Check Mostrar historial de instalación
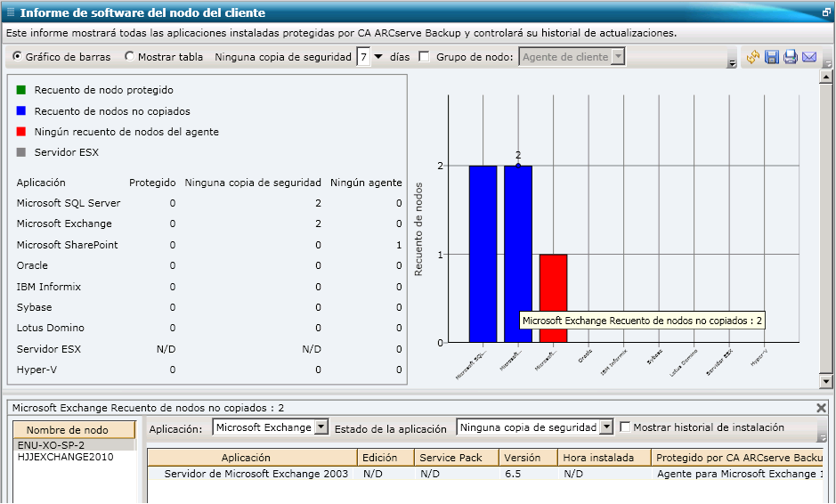The height and width of the screenshot is (504, 836). [x=625, y=427]
